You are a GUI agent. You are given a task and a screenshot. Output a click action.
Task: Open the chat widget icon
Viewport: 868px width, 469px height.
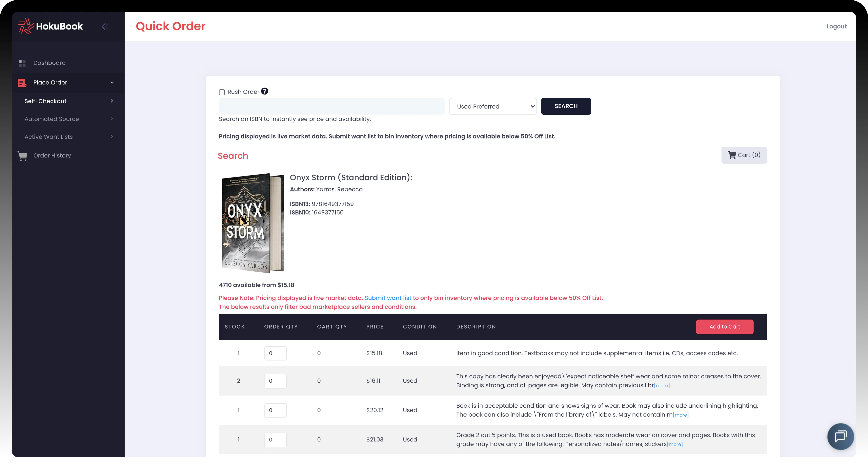pos(840,436)
